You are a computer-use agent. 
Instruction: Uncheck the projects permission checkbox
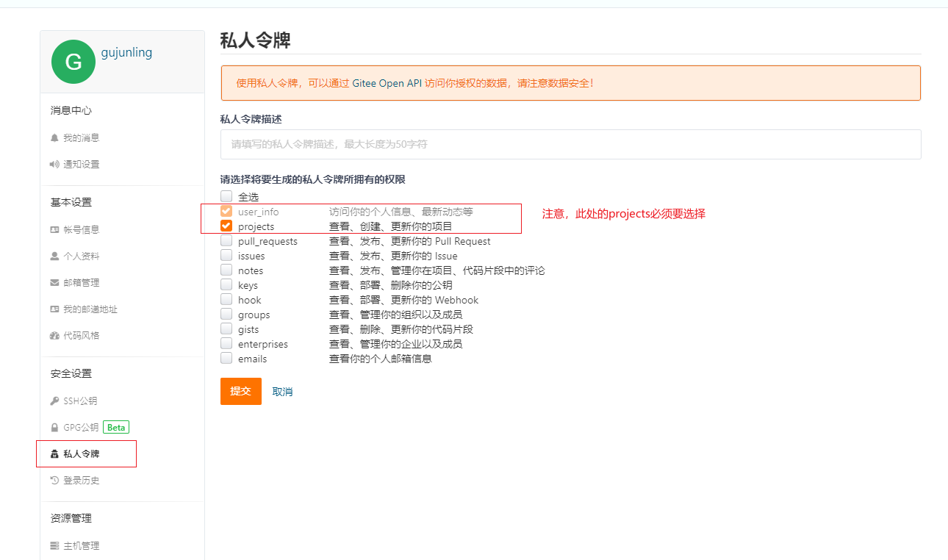coord(226,226)
